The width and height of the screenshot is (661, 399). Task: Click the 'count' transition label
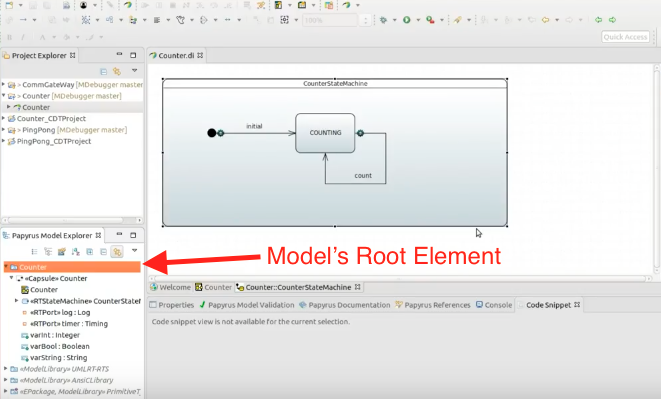click(363, 175)
